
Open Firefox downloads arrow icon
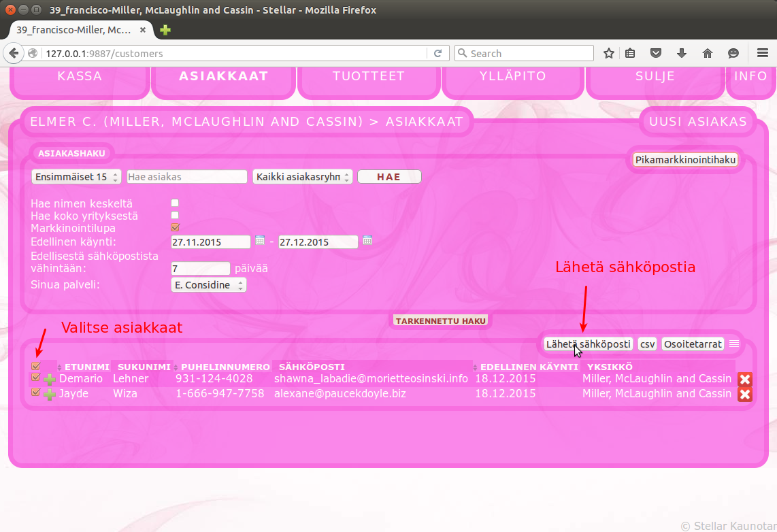[681, 53]
